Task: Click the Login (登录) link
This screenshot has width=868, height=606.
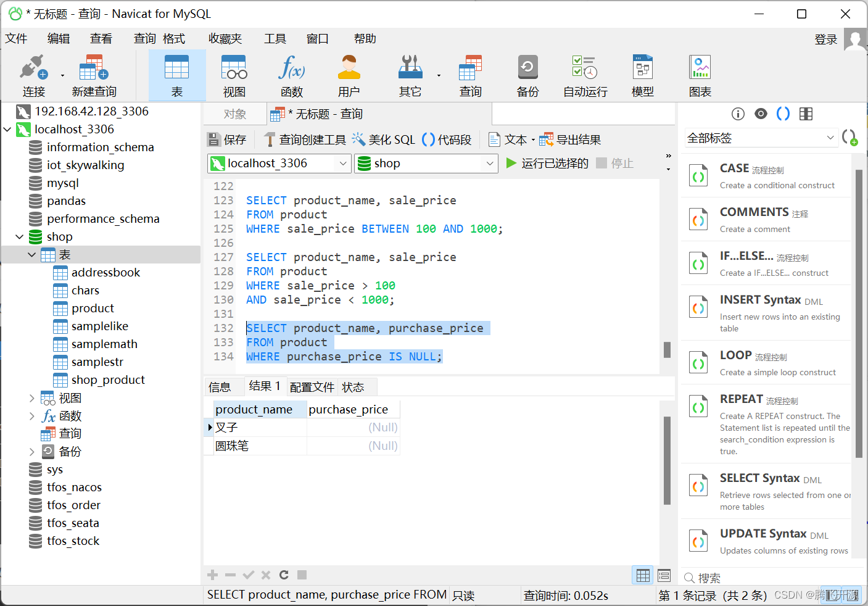Action: point(826,40)
